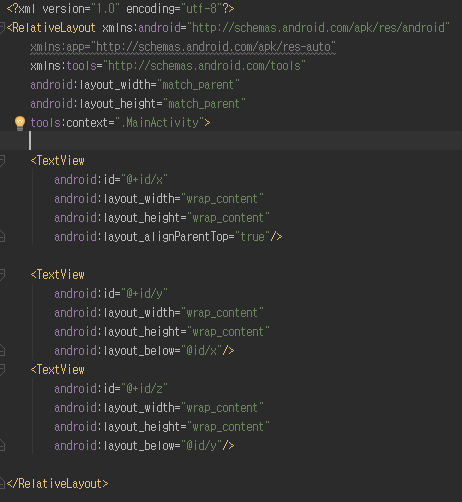
Task: Click the android:id="@+id/y" attribute
Action: click(111, 294)
